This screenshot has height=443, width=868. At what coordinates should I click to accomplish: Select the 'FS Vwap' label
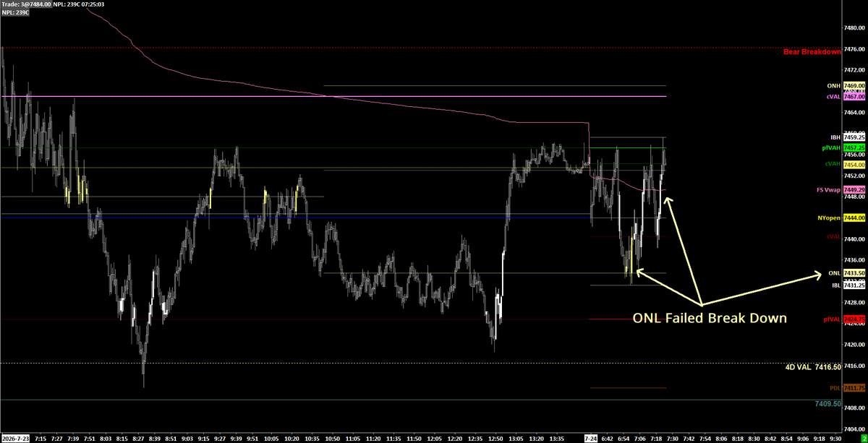(829, 189)
